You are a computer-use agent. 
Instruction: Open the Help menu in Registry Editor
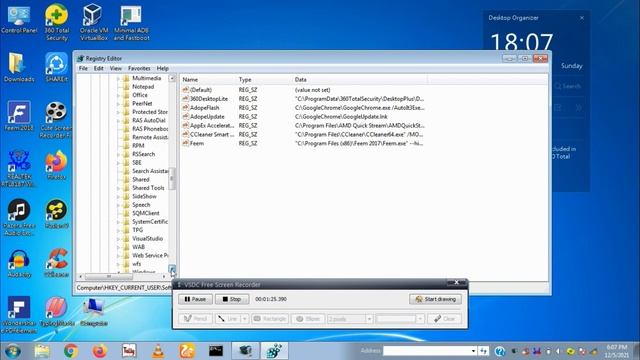(162, 69)
